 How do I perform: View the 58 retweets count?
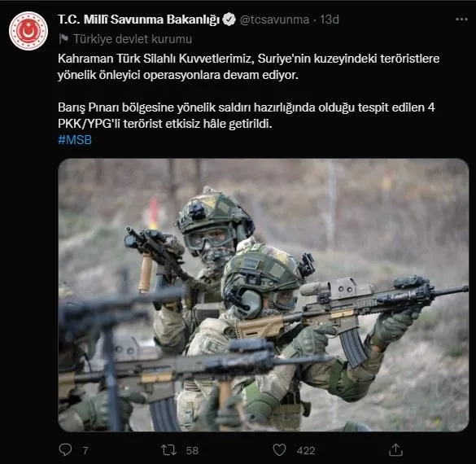(x=192, y=450)
